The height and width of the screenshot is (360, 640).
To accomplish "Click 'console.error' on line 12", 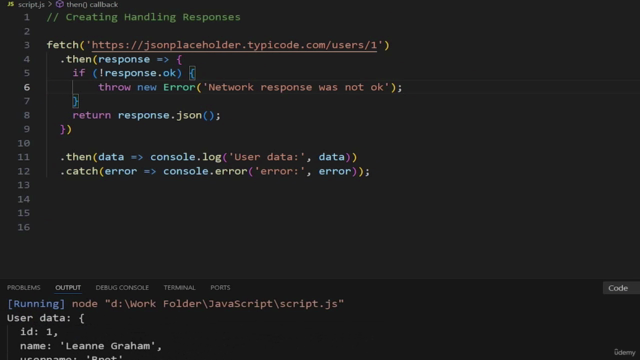I will [205, 171].
